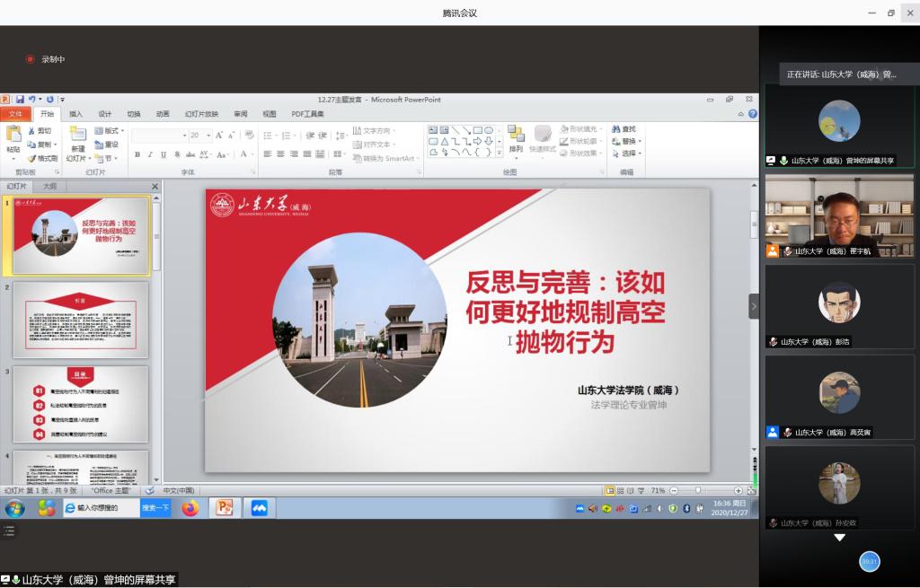Expand the font size dropdown

208,136
